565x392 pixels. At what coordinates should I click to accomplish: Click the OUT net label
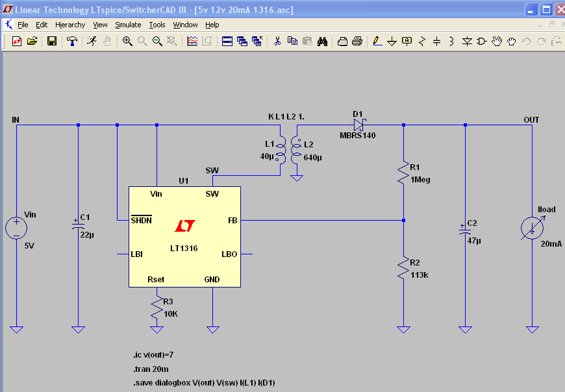[531, 120]
